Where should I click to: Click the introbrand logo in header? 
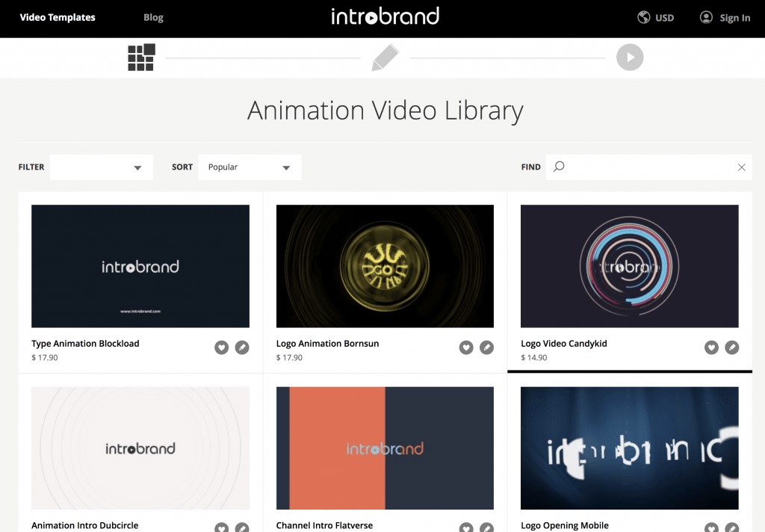(385, 16)
